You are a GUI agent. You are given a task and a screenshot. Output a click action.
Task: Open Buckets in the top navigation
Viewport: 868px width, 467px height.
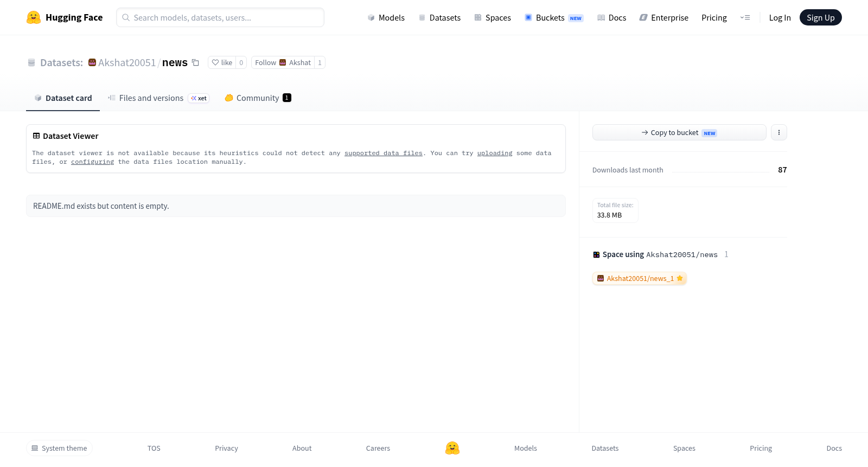point(554,17)
